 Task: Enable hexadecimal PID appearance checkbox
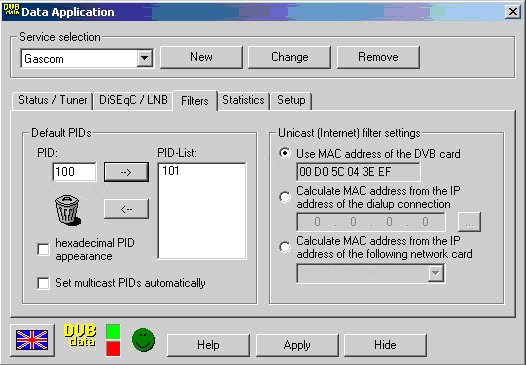pos(43,249)
